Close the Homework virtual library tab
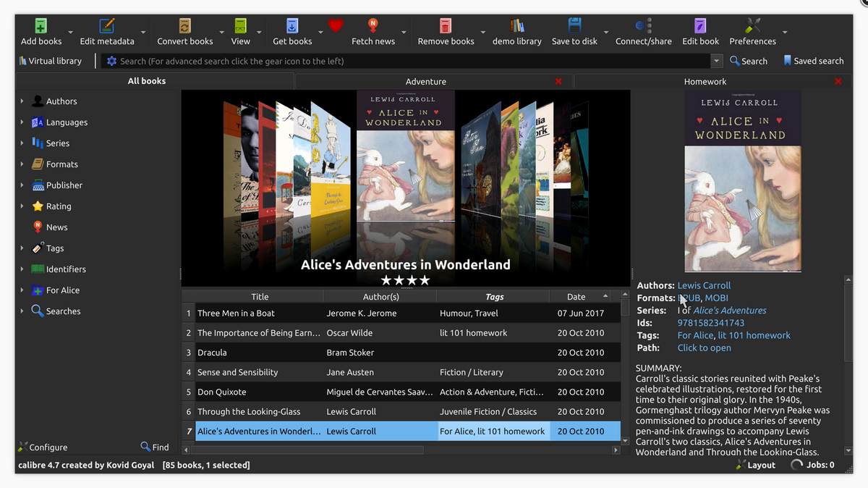This screenshot has width=868, height=488. pyautogui.click(x=838, y=82)
